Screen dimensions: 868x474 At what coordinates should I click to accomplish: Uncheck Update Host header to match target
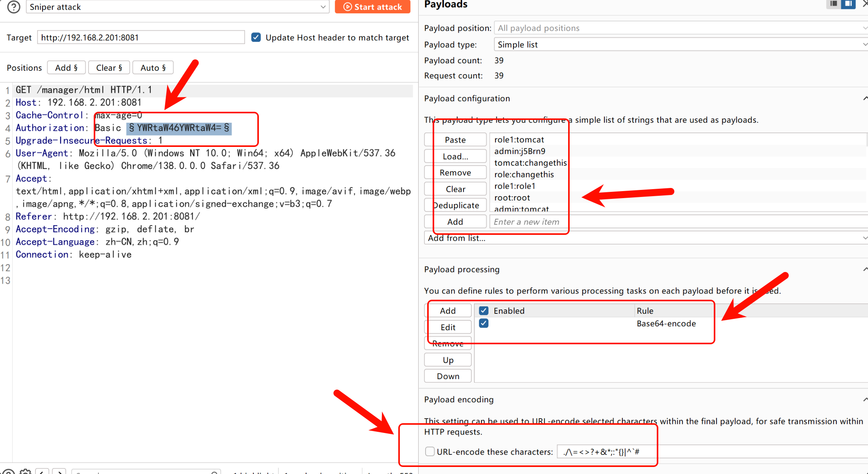tap(256, 38)
